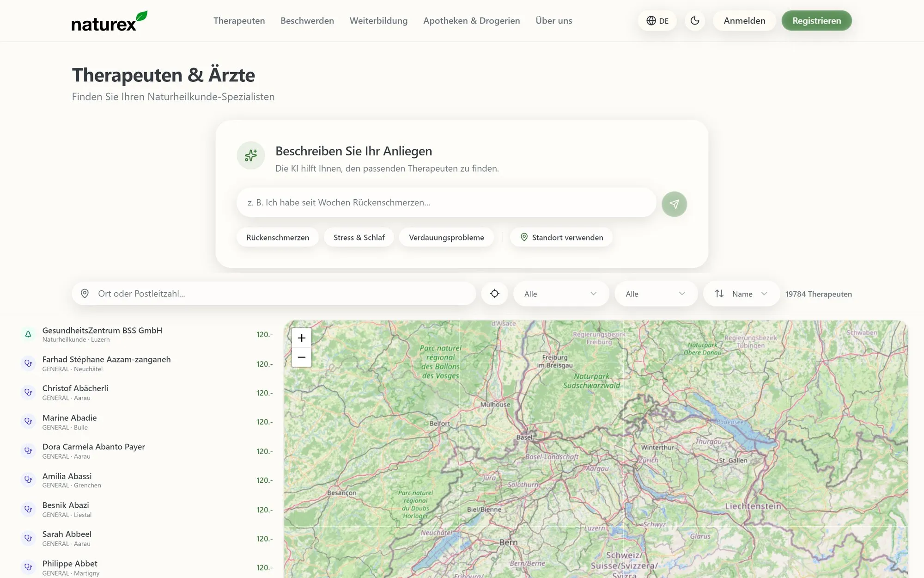Click the Registrieren button
The image size is (924, 578).
(x=816, y=21)
